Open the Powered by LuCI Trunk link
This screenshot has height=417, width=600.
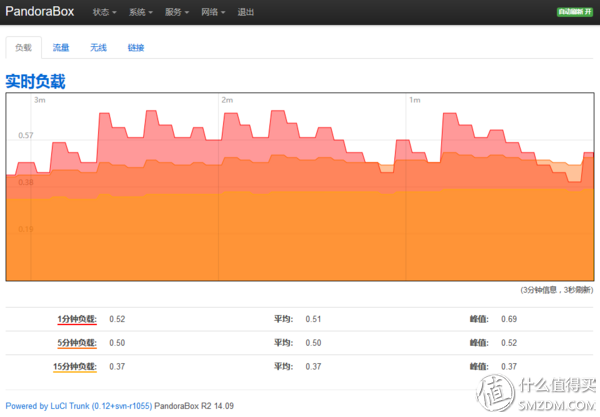[x=79, y=406]
